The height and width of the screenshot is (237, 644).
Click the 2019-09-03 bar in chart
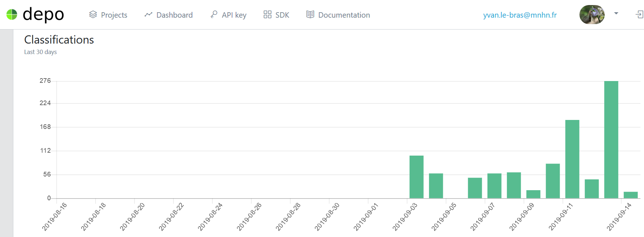pyautogui.click(x=416, y=177)
